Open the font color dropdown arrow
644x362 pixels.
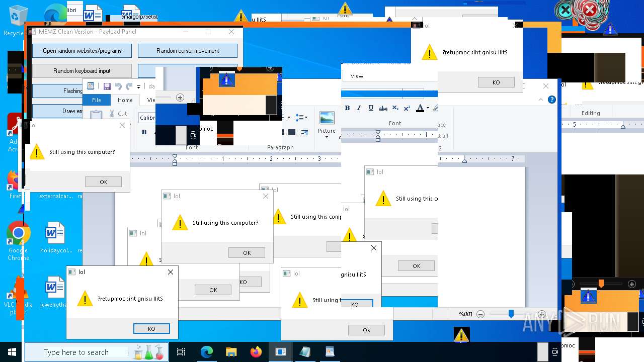click(x=428, y=108)
